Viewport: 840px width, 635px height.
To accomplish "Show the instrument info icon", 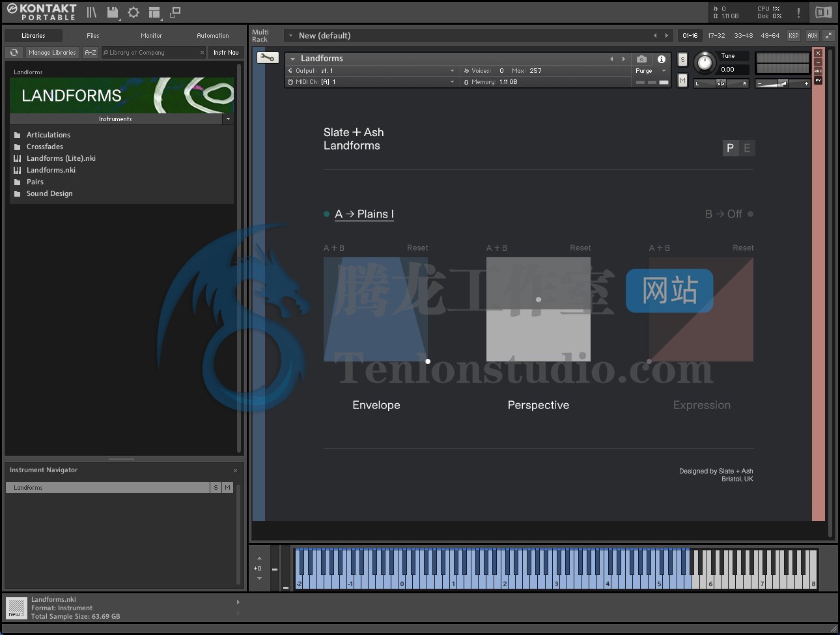I will [661, 59].
